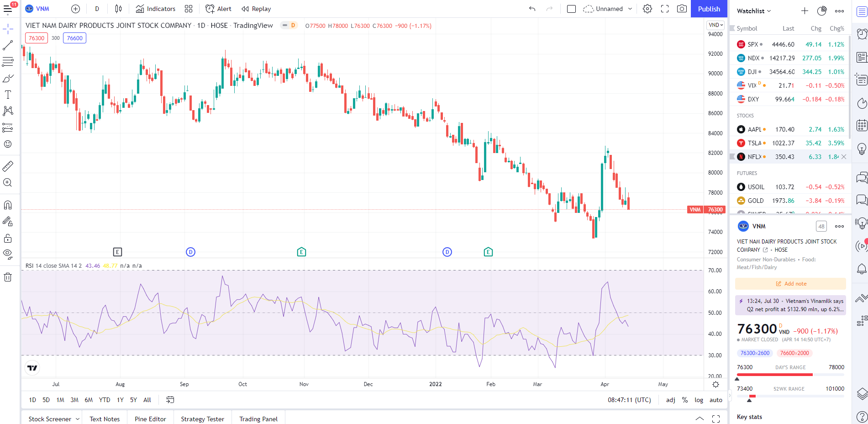The width and height of the screenshot is (868, 424).
Task: Open the Pine Editor tab
Action: tap(150, 419)
